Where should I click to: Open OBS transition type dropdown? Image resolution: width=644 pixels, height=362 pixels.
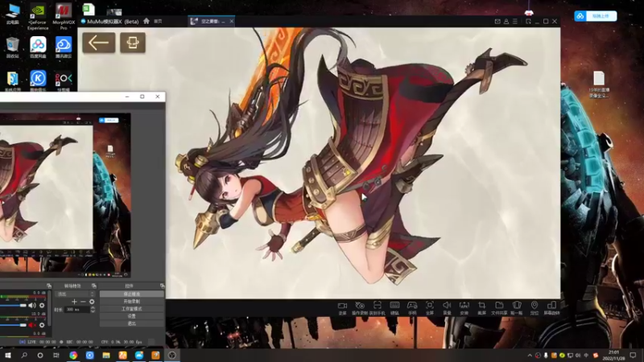point(75,294)
